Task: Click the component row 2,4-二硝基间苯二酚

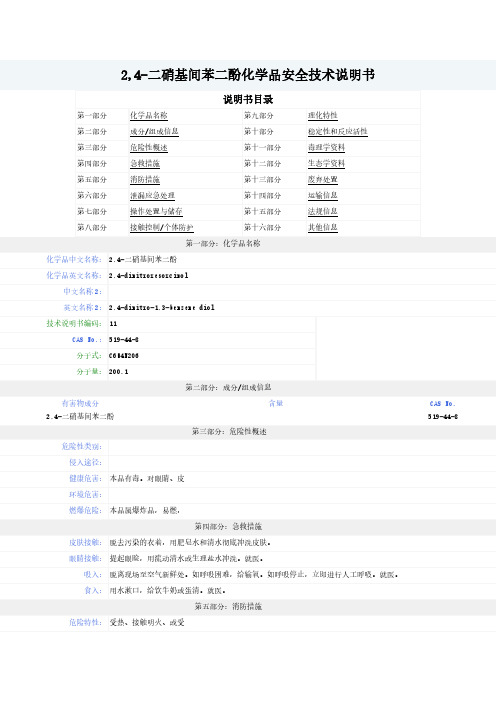Action: (x=80, y=416)
